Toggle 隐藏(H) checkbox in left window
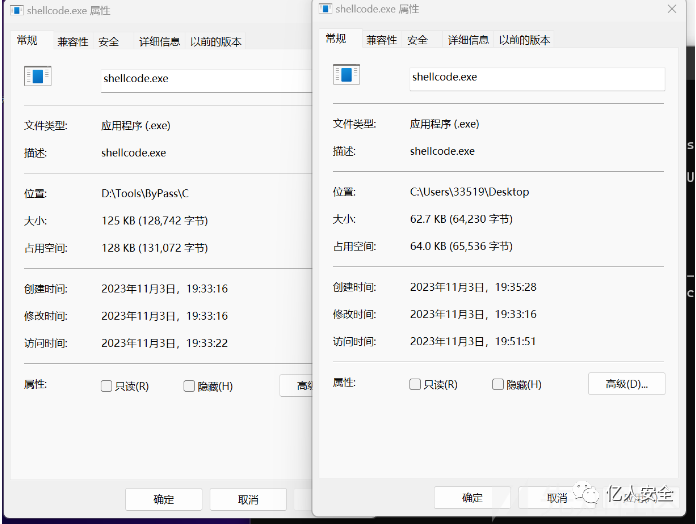The height and width of the screenshot is (524, 696). (189, 386)
